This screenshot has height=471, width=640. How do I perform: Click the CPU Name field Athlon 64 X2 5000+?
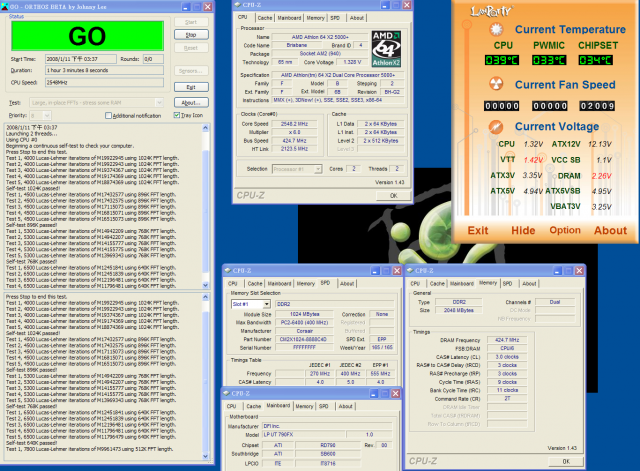(x=320, y=37)
